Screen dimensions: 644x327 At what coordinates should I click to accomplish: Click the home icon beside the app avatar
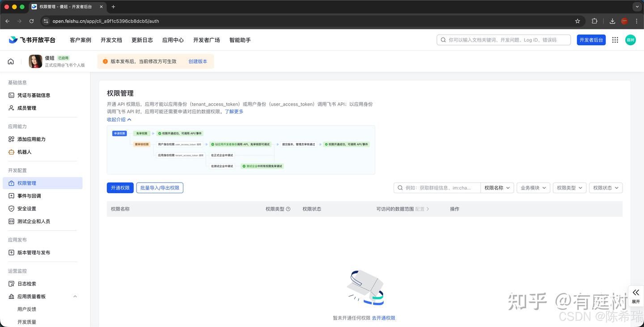(11, 61)
